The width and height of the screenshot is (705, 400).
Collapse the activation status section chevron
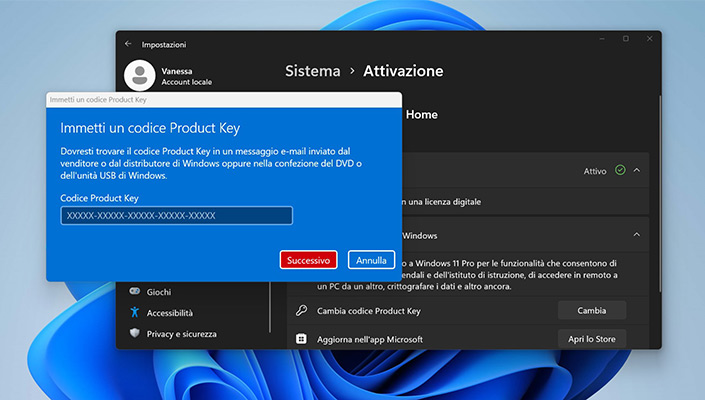coord(637,171)
